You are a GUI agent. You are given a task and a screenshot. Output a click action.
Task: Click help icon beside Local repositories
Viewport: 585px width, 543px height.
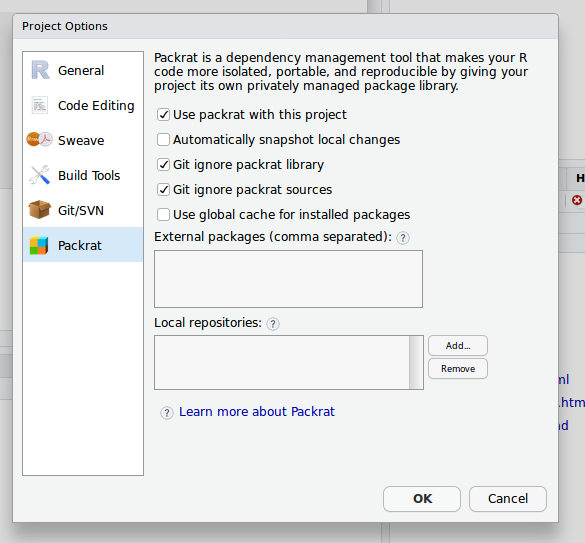[x=273, y=324]
